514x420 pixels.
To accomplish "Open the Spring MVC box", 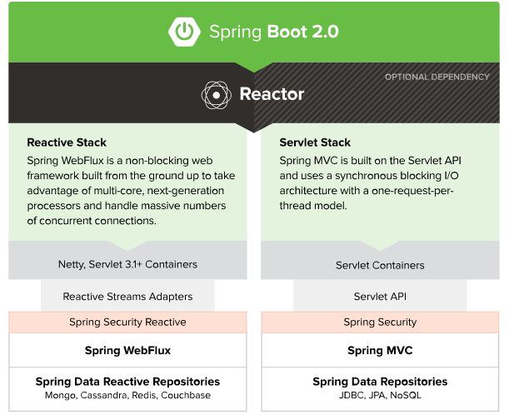I will [380, 351].
